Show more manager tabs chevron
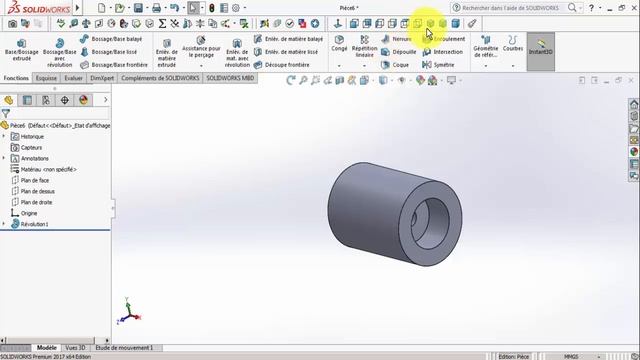640x360 pixels. coord(105,100)
